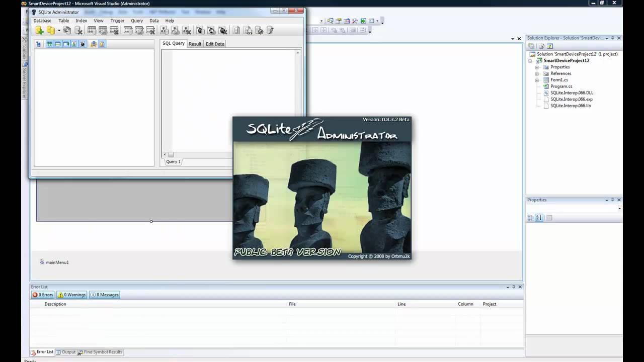
Task: Click the Delete view toolbar icon
Action: (186, 30)
